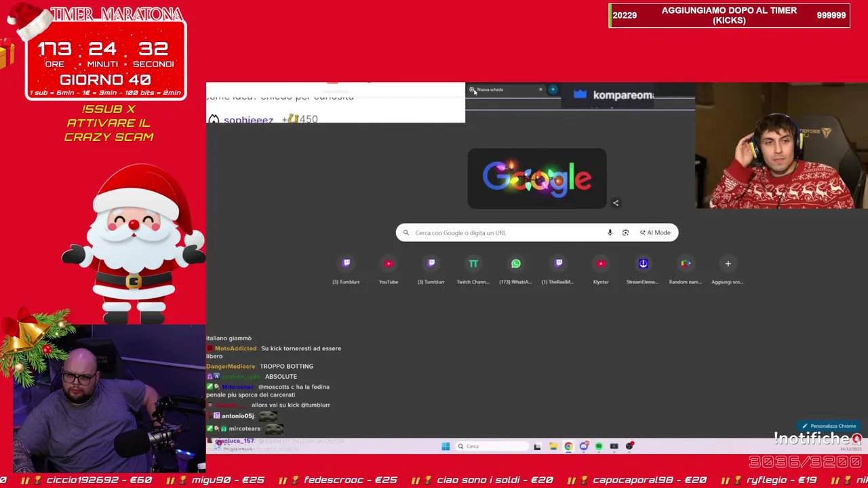This screenshot has height=488, width=868.
Task: Open the Windows Start menu
Action: pos(446,446)
